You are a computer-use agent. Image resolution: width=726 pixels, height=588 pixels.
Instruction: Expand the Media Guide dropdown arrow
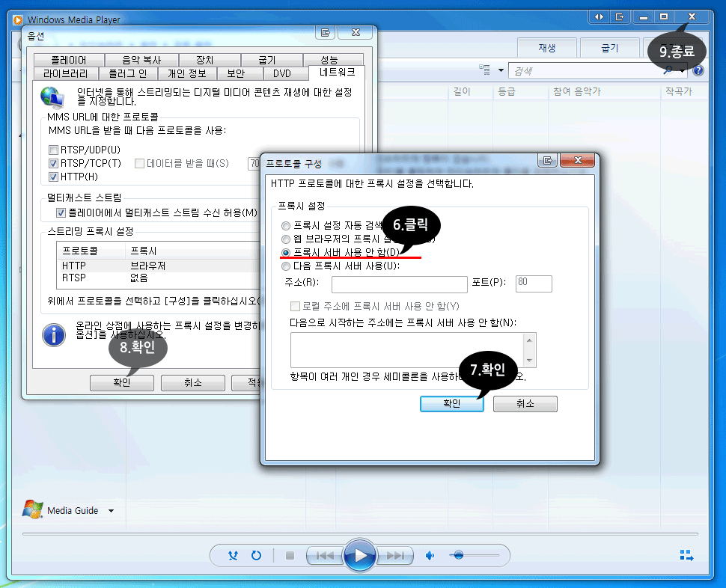coord(111,511)
